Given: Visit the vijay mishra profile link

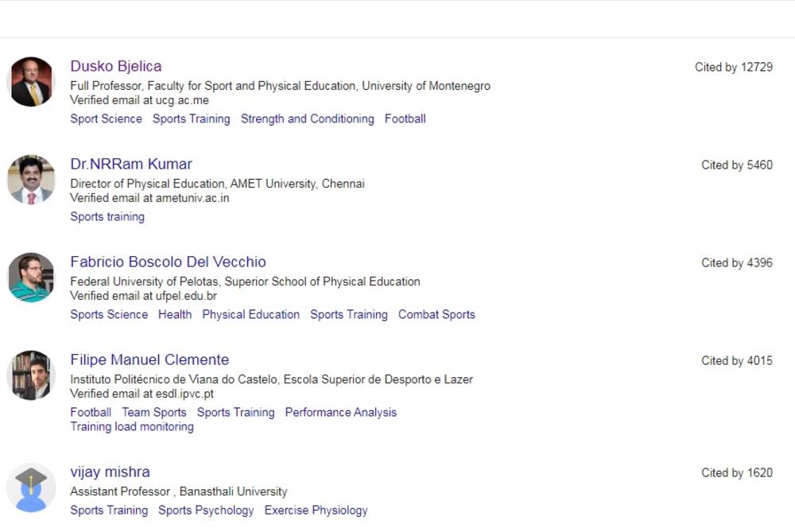Looking at the screenshot, I should tap(110, 472).
